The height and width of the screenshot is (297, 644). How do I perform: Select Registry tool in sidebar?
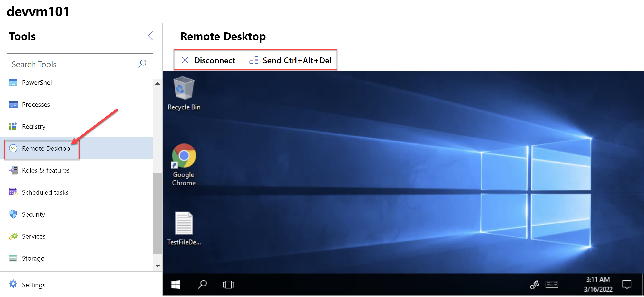click(x=34, y=126)
